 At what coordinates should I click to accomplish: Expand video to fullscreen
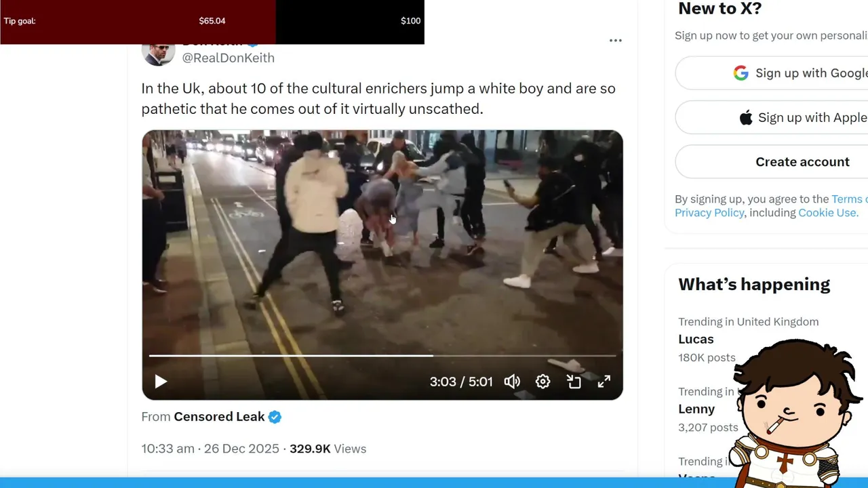tap(604, 382)
